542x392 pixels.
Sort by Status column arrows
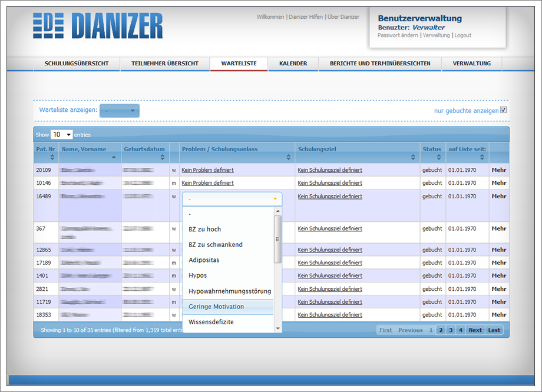[439, 157]
